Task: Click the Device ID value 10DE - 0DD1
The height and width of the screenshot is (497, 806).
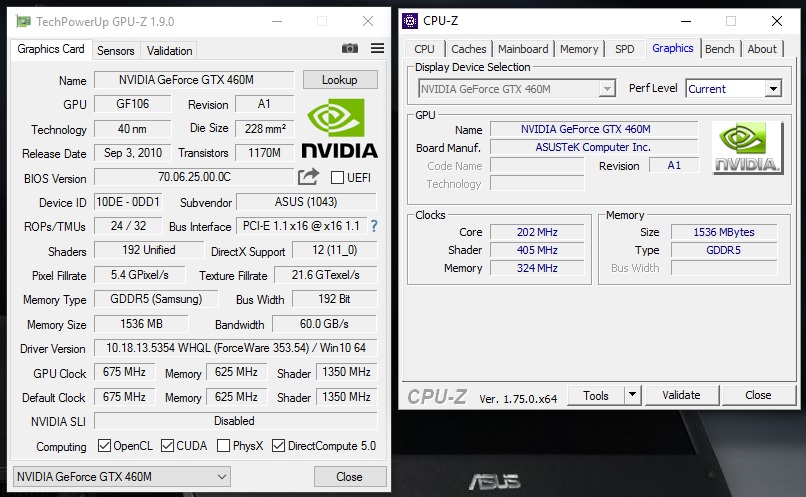Action: [128, 202]
